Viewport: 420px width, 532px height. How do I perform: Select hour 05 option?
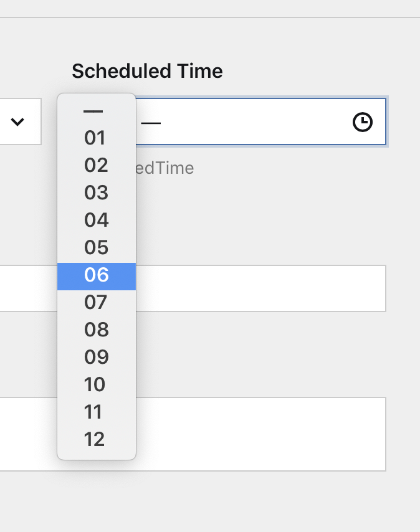pos(97,248)
